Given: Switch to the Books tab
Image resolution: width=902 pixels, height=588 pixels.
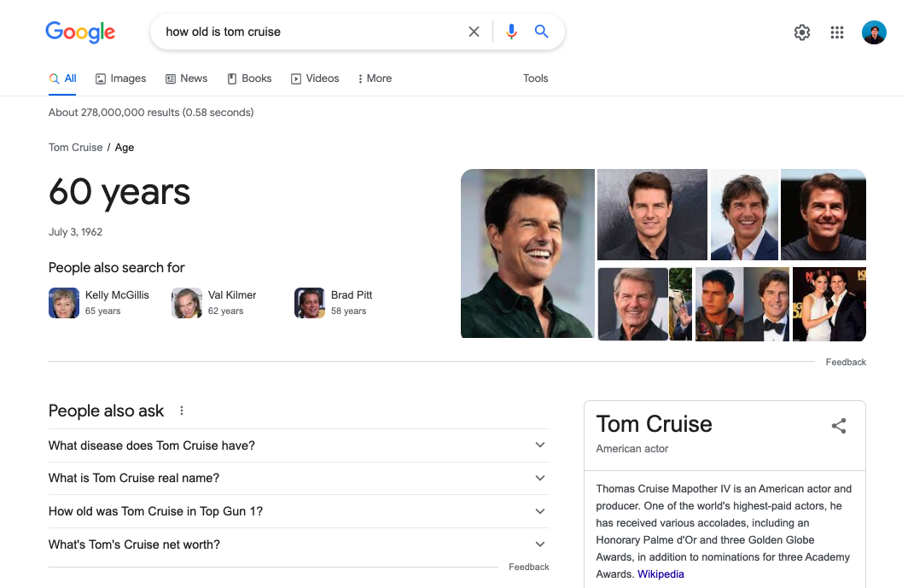Looking at the screenshot, I should pyautogui.click(x=249, y=79).
